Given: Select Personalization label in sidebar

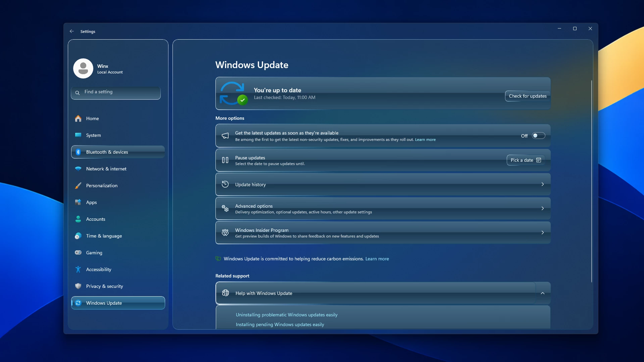Looking at the screenshot, I should 102,186.
